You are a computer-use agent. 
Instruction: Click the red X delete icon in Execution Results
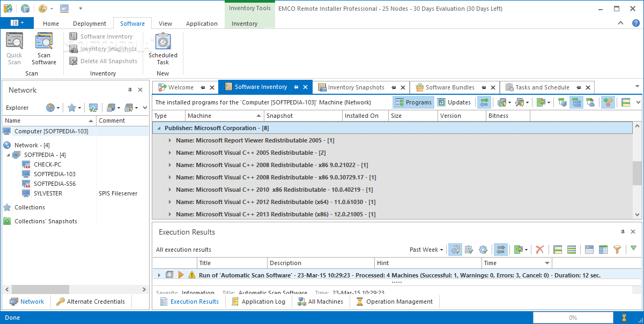pyautogui.click(x=540, y=250)
